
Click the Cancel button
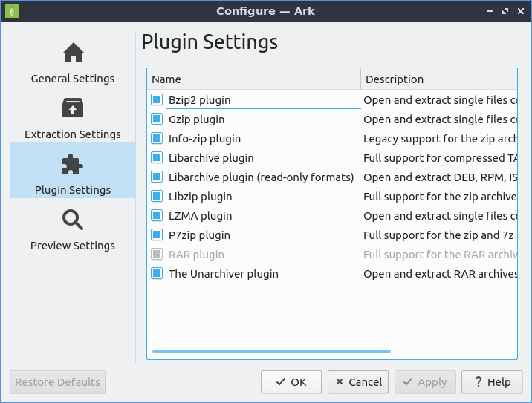tap(358, 382)
